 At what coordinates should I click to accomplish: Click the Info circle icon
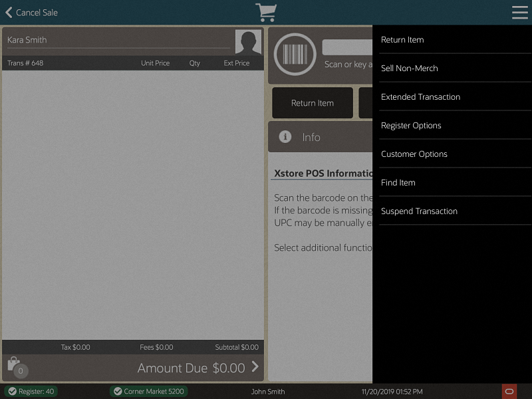(x=285, y=137)
